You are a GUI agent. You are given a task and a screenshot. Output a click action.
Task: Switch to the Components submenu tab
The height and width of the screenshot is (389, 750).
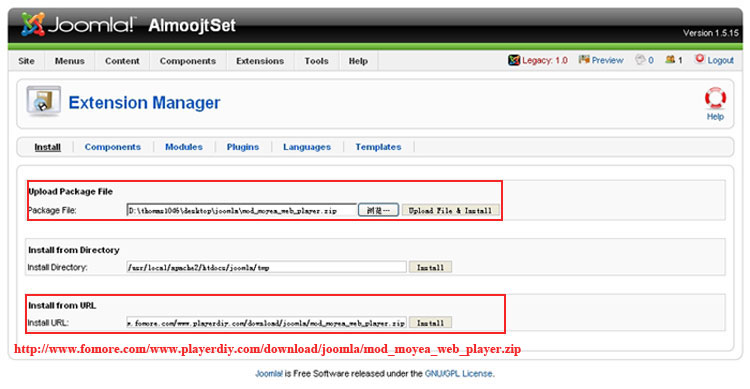point(112,147)
